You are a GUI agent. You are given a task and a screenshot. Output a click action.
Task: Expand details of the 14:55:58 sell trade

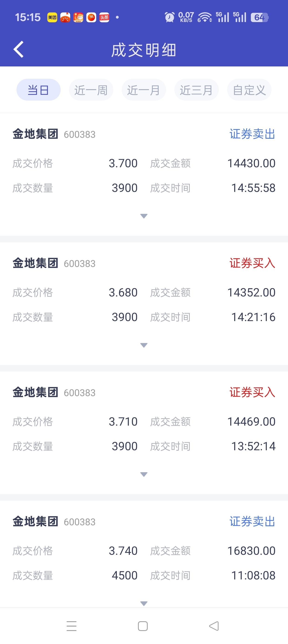point(144,216)
